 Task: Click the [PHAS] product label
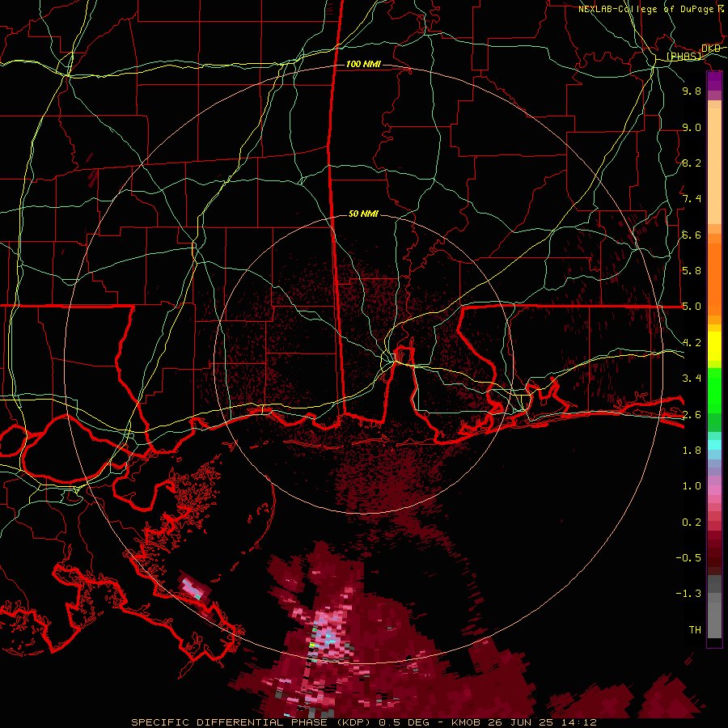684,57
